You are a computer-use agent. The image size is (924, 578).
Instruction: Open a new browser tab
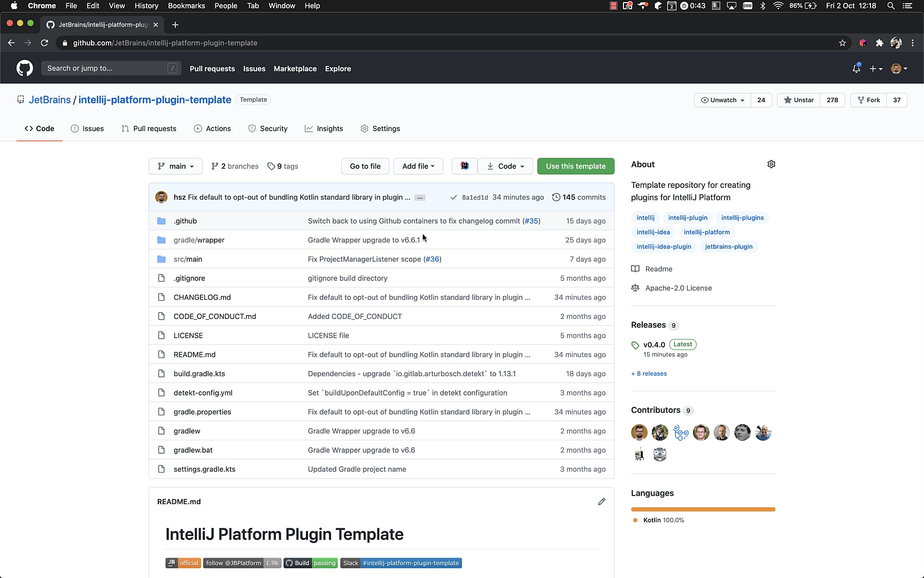(175, 25)
